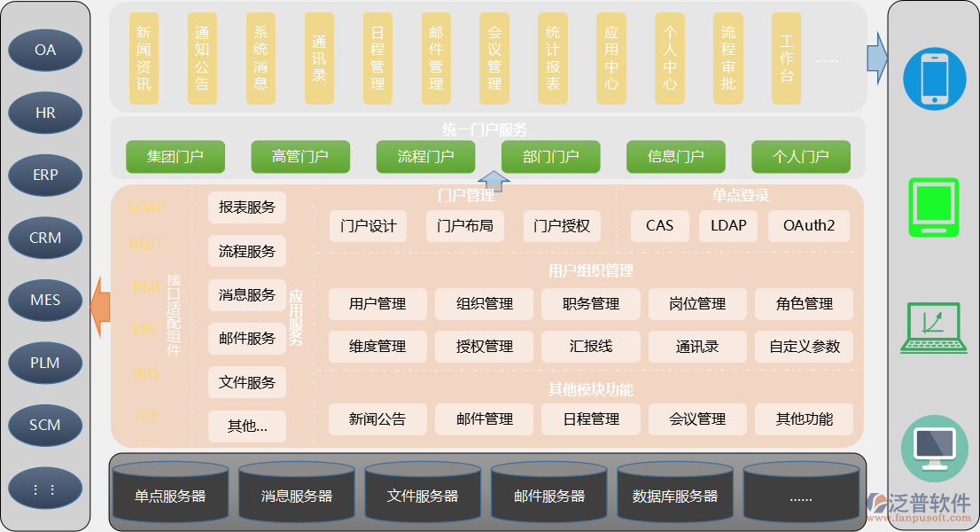
Task: Select the 流程门户 portal tab
Action: click(x=425, y=157)
